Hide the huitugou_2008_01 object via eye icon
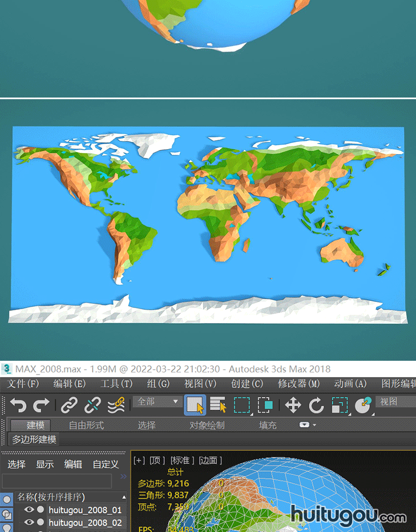Screen dimensions: 416x532 click(x=29, y=510)
